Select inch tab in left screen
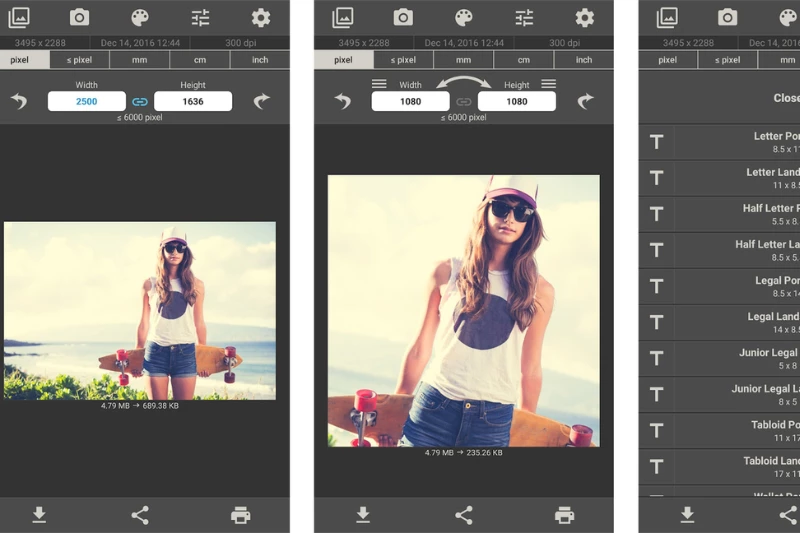The image size is (800, 533). 260,60
